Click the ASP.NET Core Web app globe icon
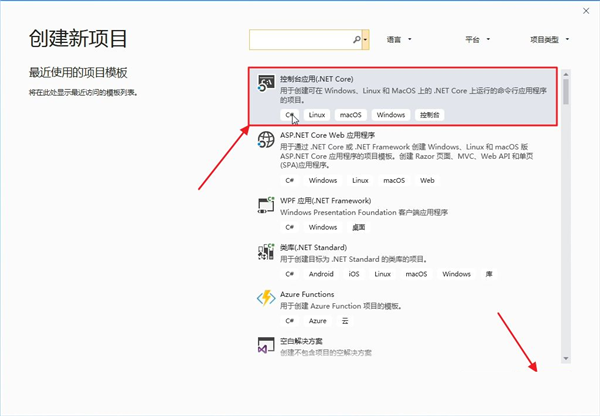This screenshot has height=416, width=600. point(266,139)
